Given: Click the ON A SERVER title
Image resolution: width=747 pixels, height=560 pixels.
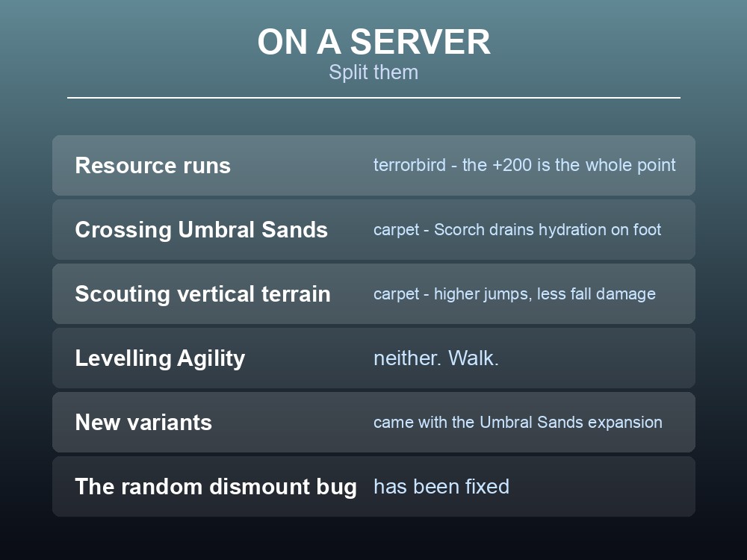Looking at the screenshot, I should pos(373,42).
